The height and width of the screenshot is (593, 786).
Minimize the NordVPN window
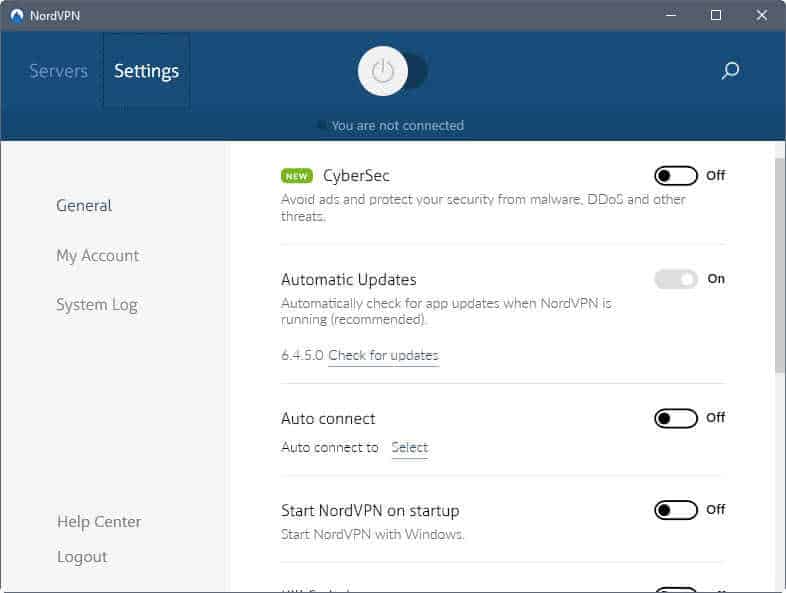point(670,15)
